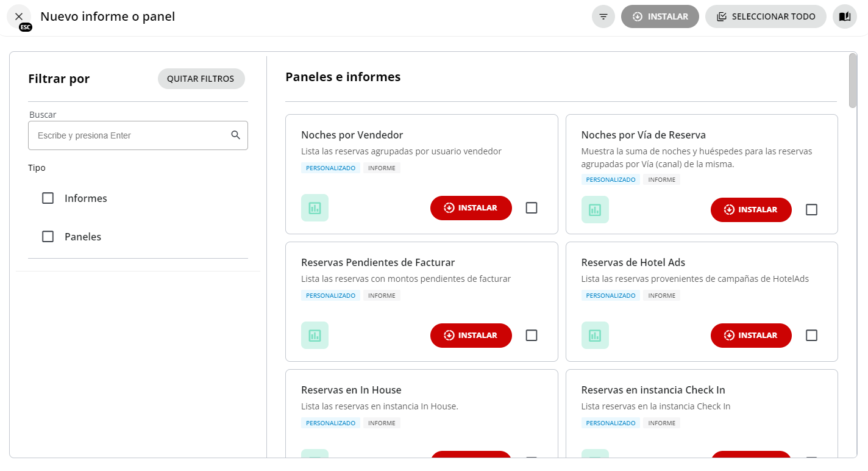Viewport: 868px width, 471px height.
Task: Click QUITAR FILTROS to clear filters
Action: pos(201,79)
